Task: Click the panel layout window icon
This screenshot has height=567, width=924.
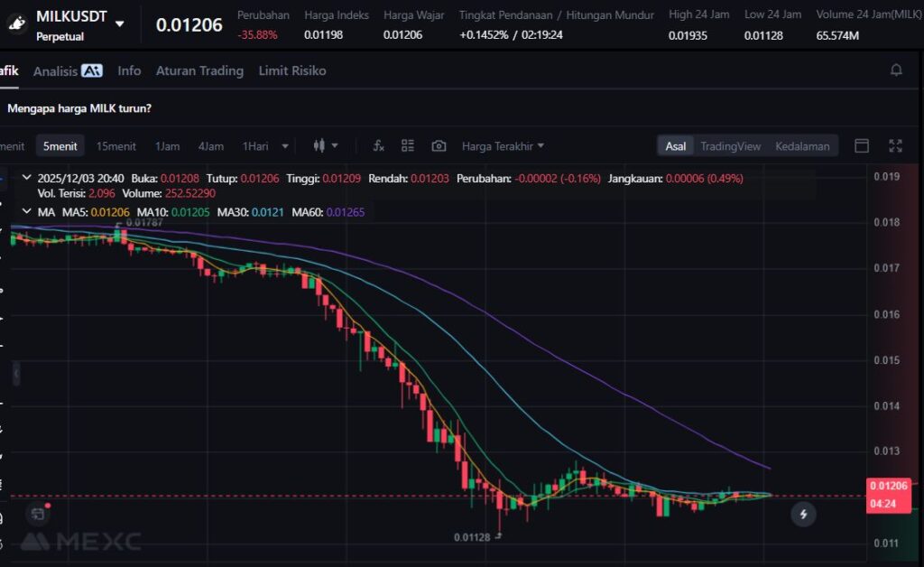Action: click(862, 145)
